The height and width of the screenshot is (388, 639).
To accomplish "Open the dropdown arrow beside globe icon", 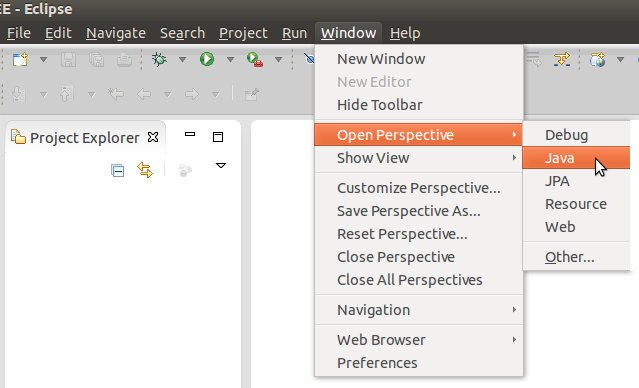I will tap(620, 60).
